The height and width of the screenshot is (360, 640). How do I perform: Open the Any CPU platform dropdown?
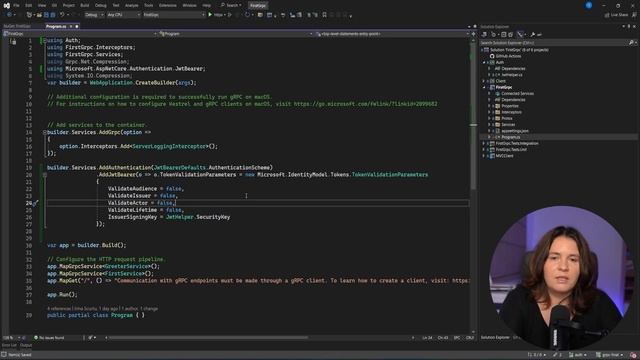tap(123, 15)
